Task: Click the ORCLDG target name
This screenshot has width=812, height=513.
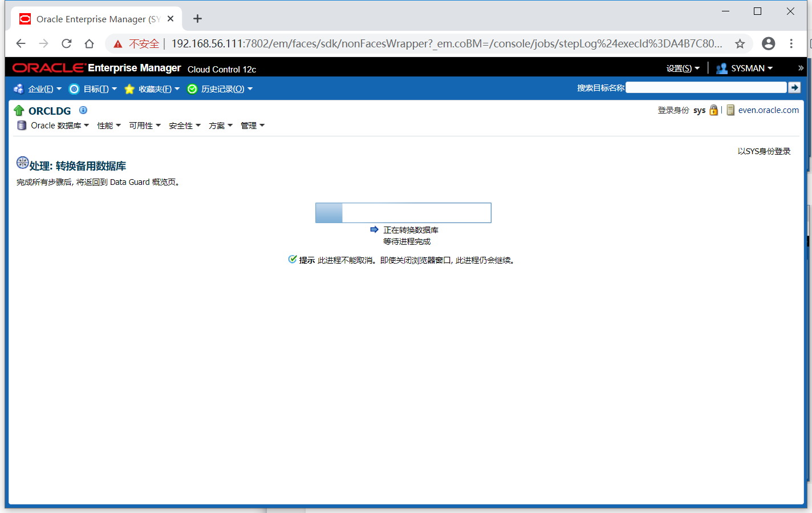Action: [x=50, y=111]
